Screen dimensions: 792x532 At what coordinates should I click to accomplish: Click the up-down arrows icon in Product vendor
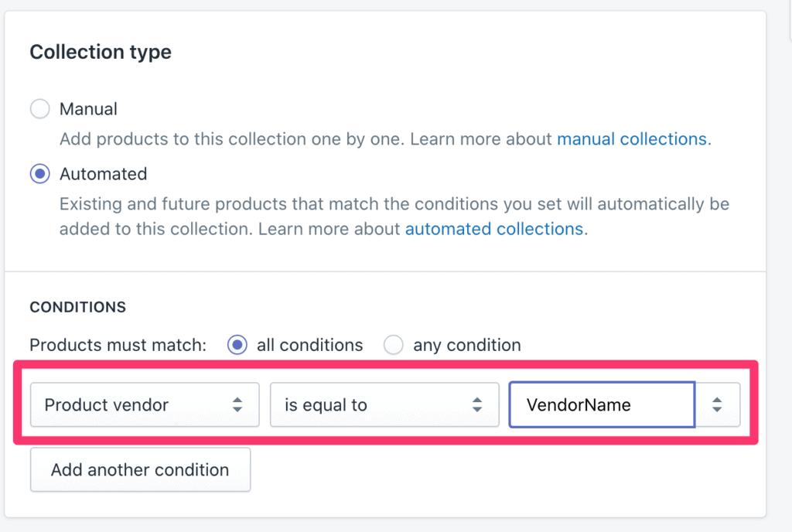[x=237, y=404]
